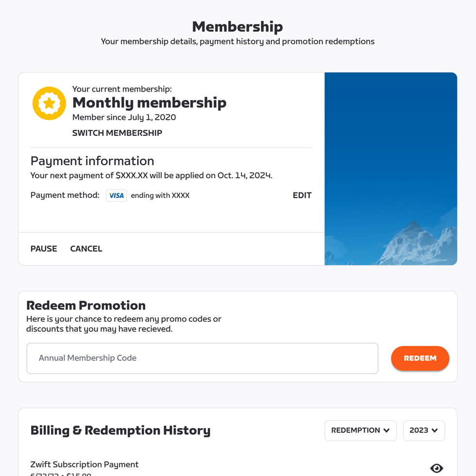
Task: Click the Redeem Promotion heading
Action: 86,306
